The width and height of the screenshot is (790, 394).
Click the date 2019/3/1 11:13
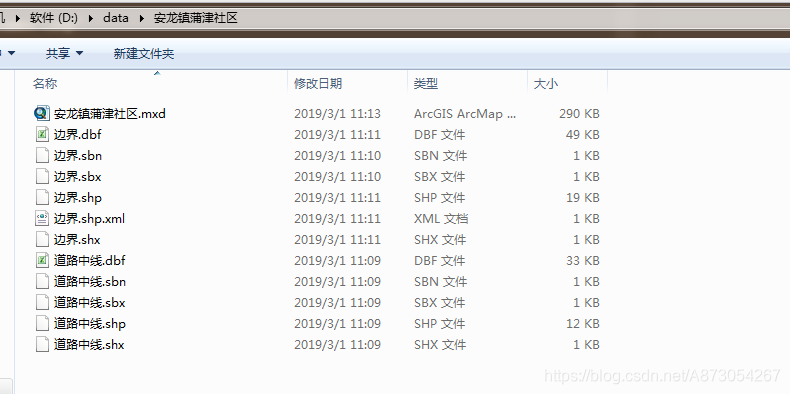338,114
